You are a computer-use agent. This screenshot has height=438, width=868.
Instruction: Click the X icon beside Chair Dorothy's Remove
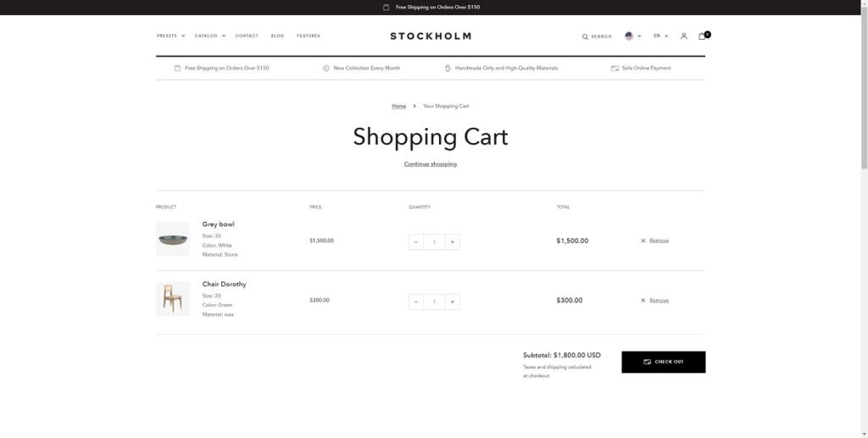tap(643, 301)
